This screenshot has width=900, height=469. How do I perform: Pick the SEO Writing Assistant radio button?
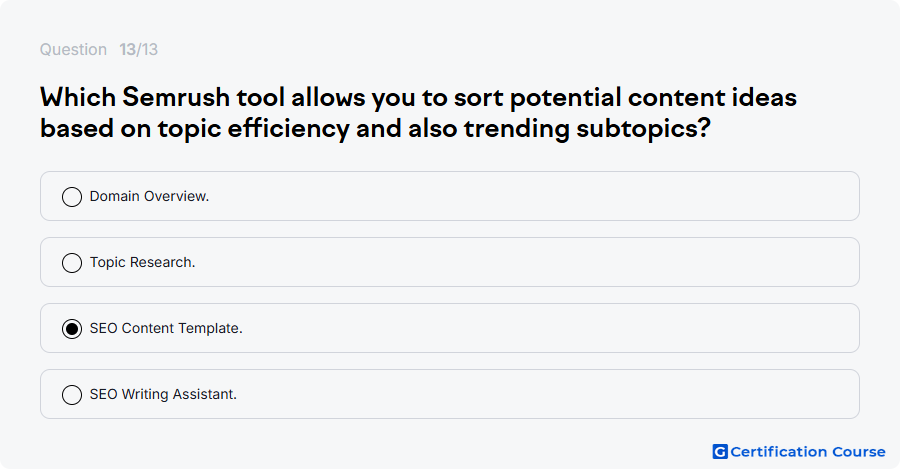coord(72,394)
